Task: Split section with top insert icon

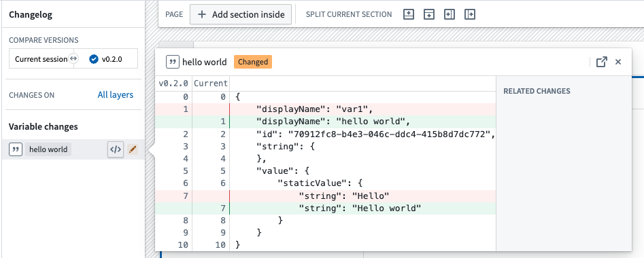Action: [x=408, y=14]
